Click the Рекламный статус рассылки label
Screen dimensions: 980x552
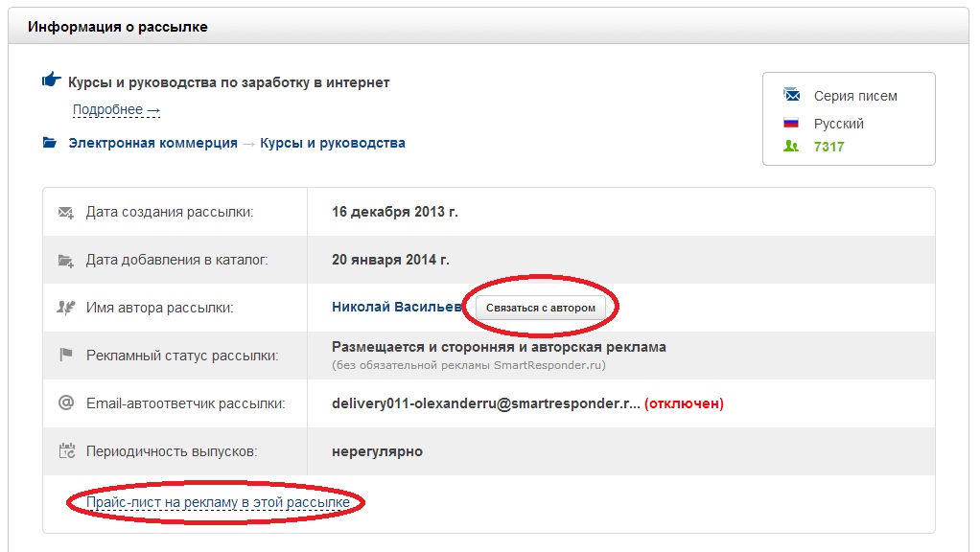tap(182, 356)
